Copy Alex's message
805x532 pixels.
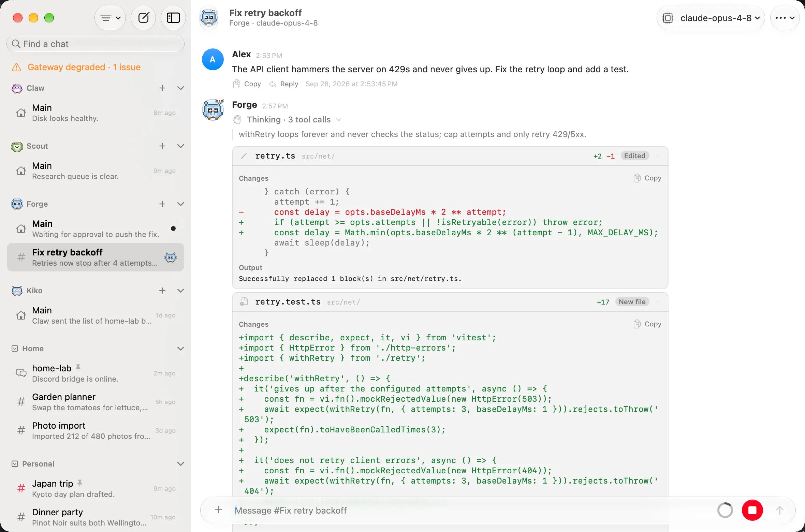click(247, 84)
